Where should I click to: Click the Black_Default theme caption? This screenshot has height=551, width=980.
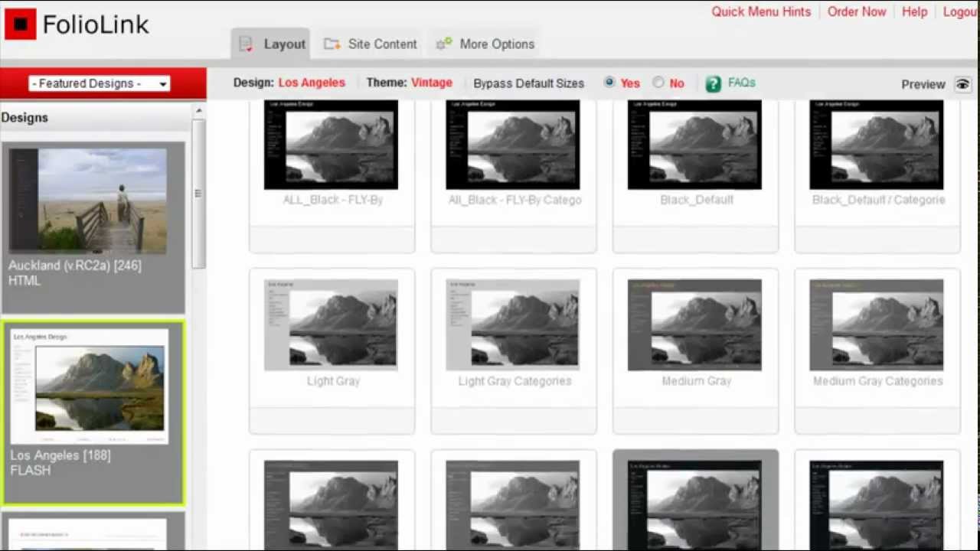(697, 200)
